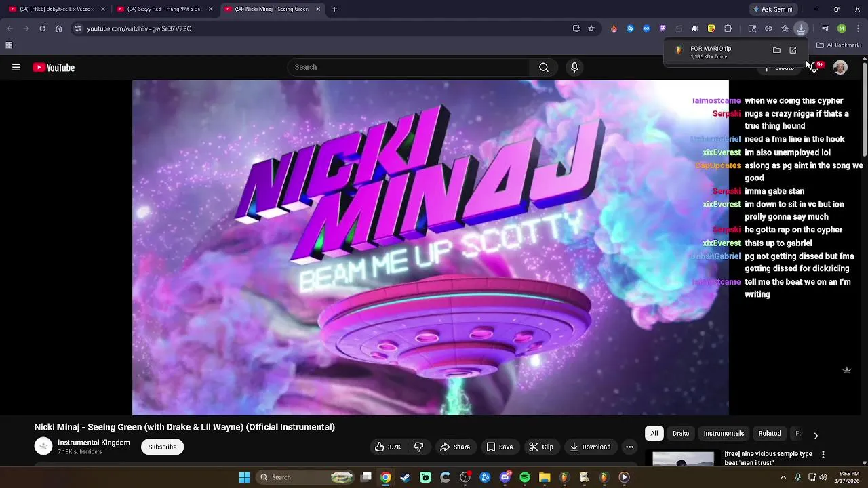This screenshot has height=488, width=868.
Task: Click the YouTube search magnifier button
Action: point(544,67)
